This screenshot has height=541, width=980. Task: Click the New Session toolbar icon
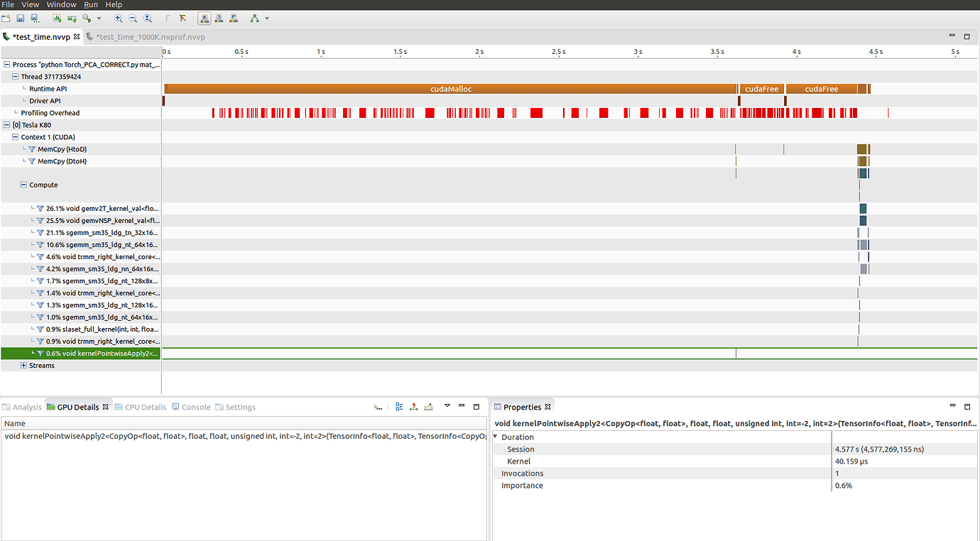click(6, 18)
